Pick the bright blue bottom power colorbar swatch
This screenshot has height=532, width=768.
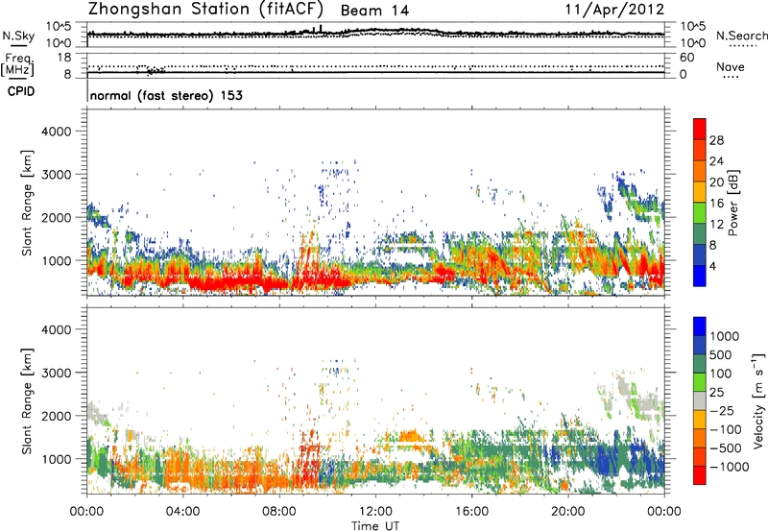[x=700, y=276]
